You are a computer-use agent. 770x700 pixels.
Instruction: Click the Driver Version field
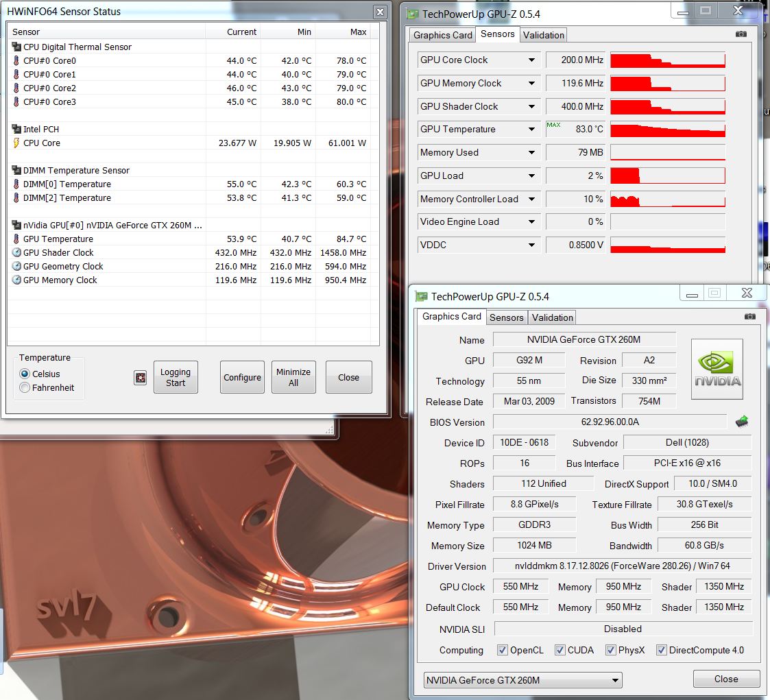pyautogui.click(x=622, y=566)
